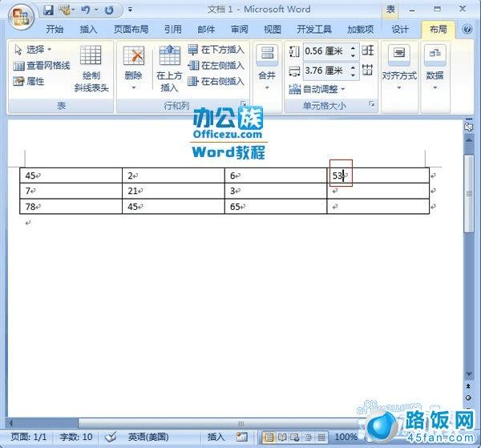This screenshot has height=448, width=481.
Task: Click the distribute rows evenly icon
Action: (367, 50)
